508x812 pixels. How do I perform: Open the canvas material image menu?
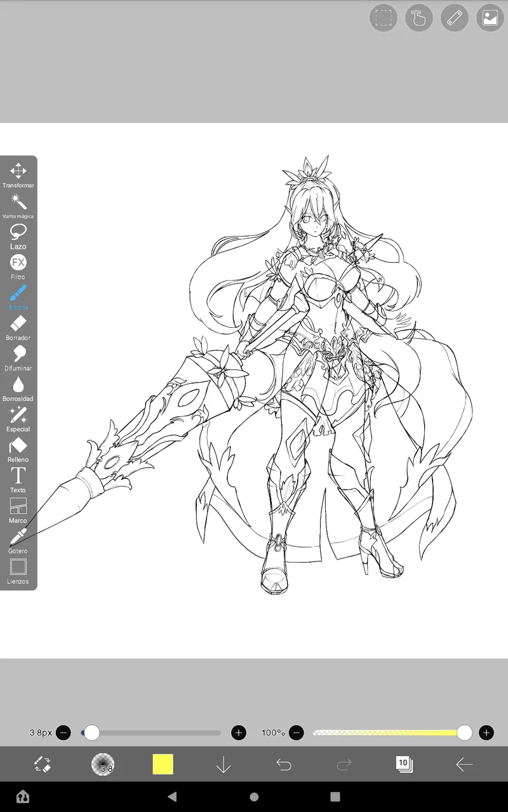click(490, 18)
